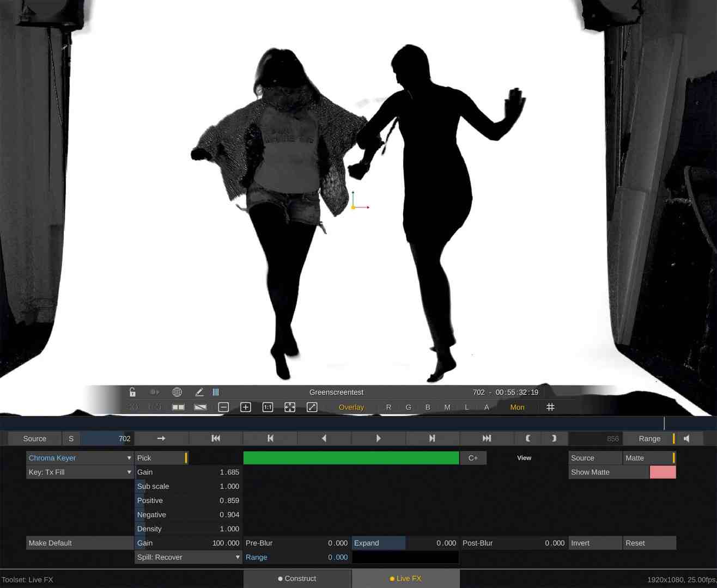Click the zoom in plus icon
This screenshot has width=717, height=588.
click(245, 407)
